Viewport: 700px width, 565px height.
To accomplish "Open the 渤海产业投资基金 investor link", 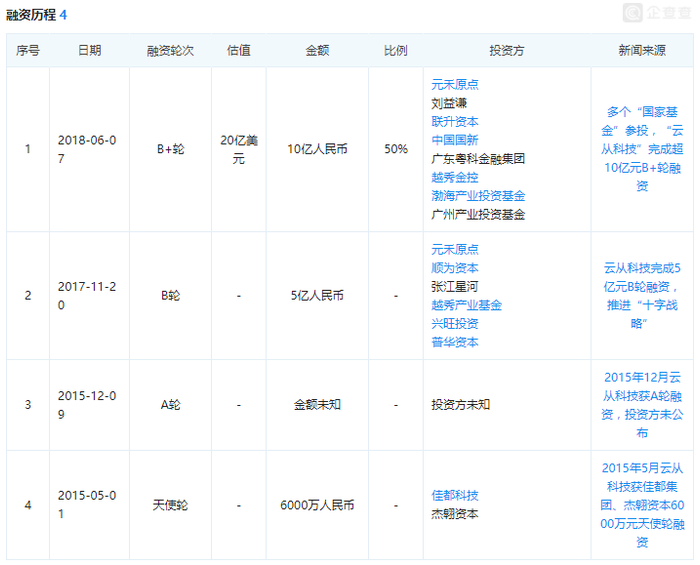I will 478,196.
